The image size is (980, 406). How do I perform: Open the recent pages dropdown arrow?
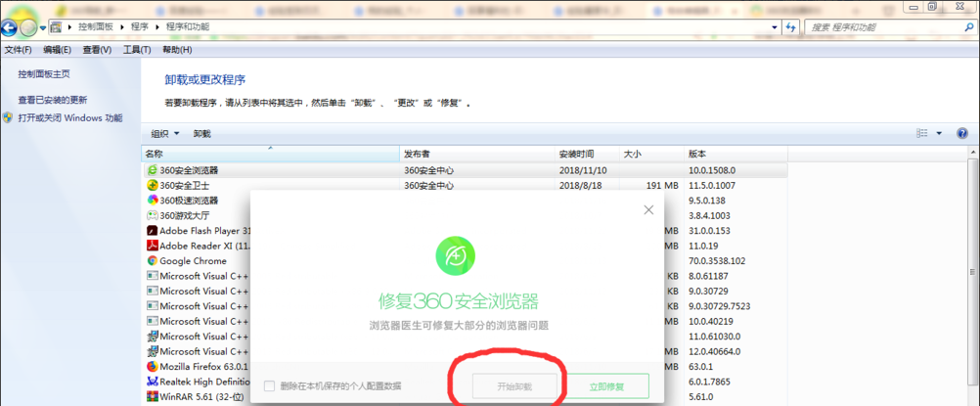[43, 27]
